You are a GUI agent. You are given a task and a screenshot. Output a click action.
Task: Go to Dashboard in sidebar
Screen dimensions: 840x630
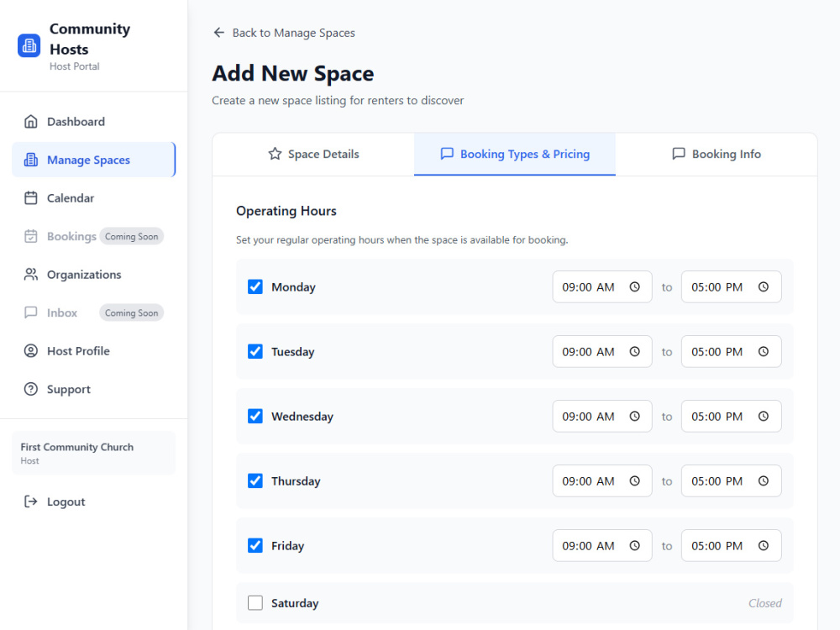point(94,122)
